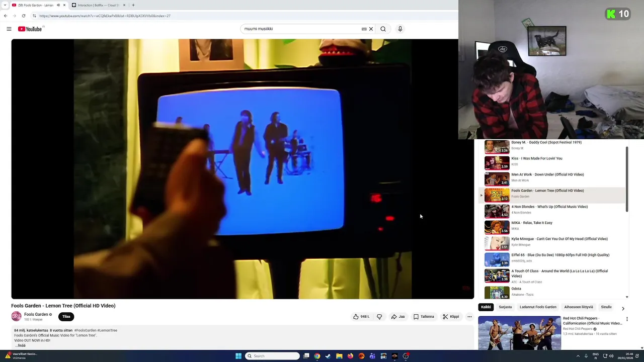Open the Fools Garden channel avatar
This screenshot has height=362, width=644.
[x=17, y=316]
